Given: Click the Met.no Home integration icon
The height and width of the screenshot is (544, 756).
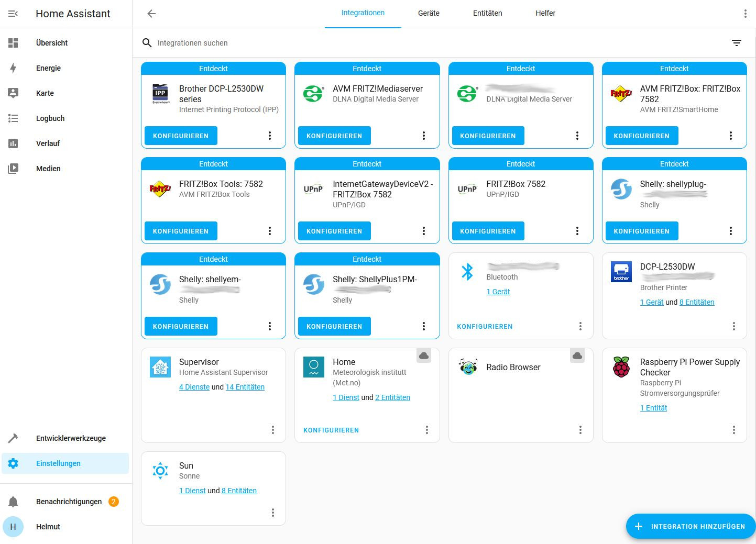Looking at the screenshot, I should 314,367.
